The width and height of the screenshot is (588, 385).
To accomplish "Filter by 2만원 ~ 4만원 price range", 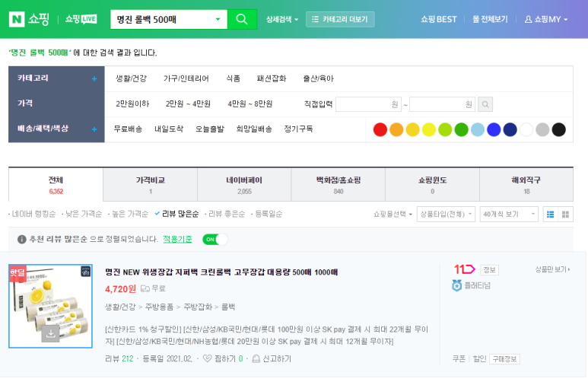I will pos(188,103).
